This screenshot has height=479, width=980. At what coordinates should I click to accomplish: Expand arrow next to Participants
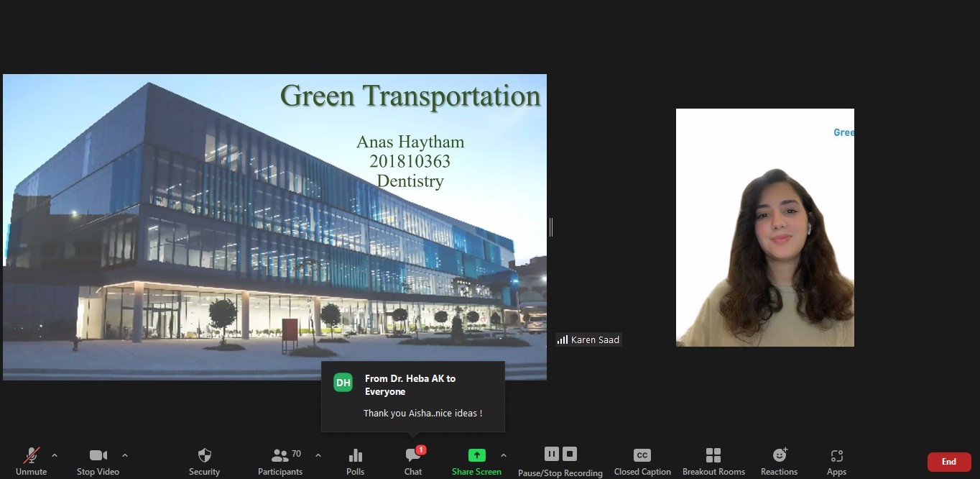click(x=318, y=455)
